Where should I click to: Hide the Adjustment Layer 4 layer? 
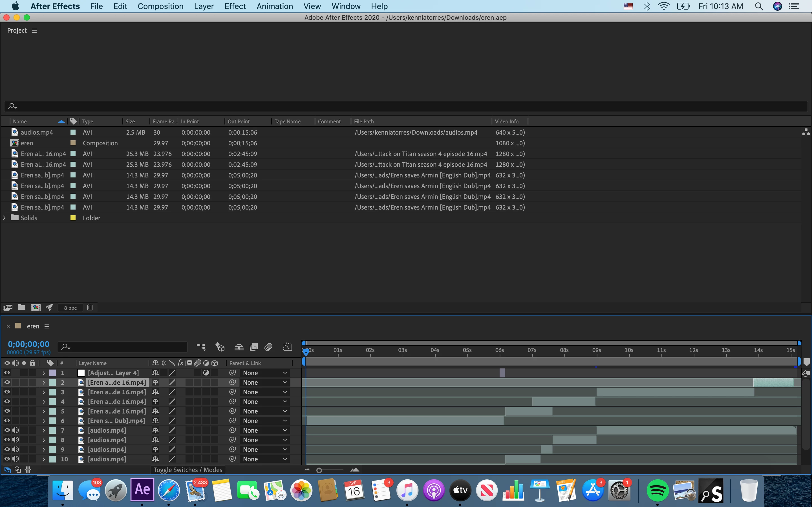7,373
